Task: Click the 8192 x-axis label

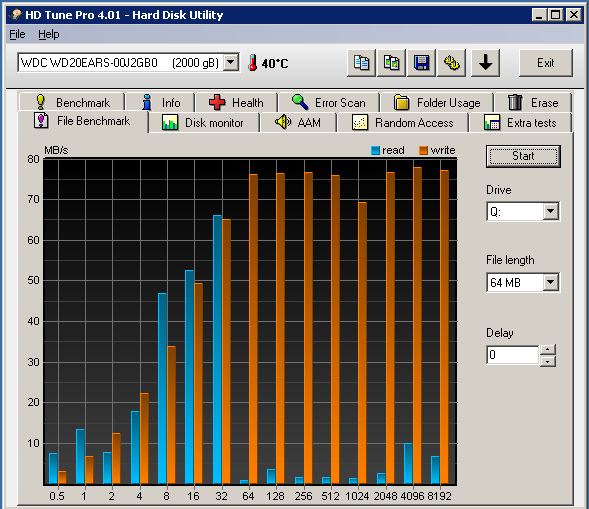Action: click(439, 496)
